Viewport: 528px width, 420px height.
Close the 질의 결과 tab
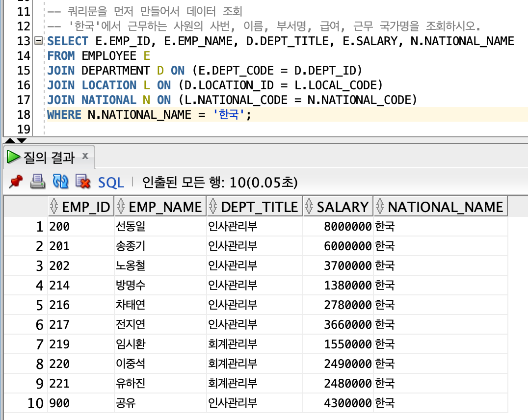pyautogui.click(x=85, y=156)
